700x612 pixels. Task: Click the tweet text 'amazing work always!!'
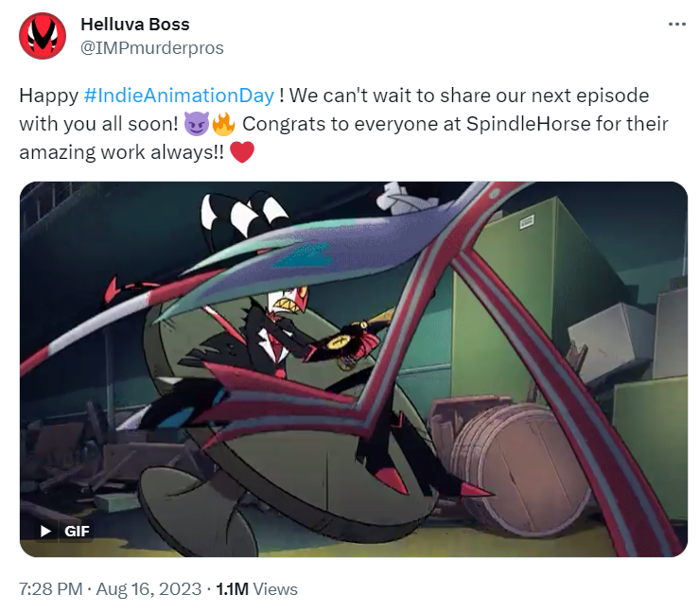tap(121, 152)
